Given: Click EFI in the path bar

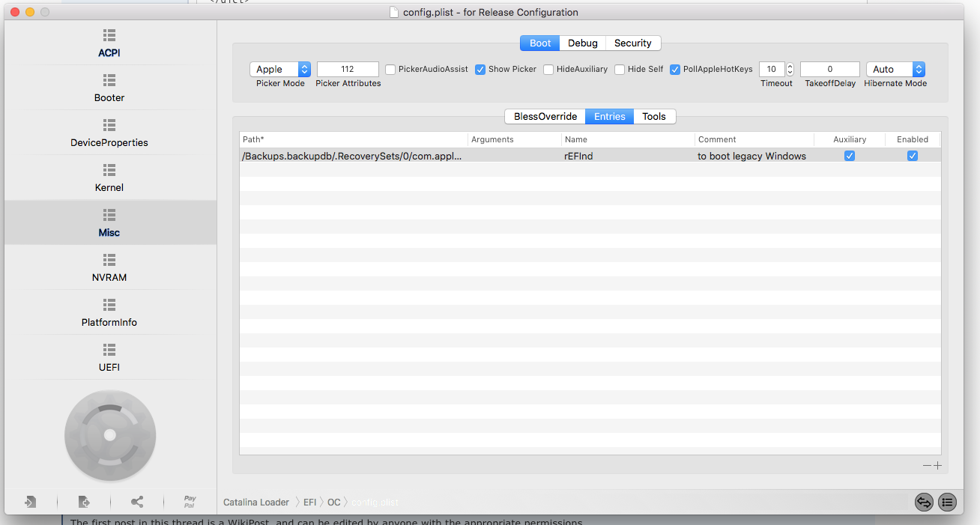Looking at the screenshot, I should 309,503.
